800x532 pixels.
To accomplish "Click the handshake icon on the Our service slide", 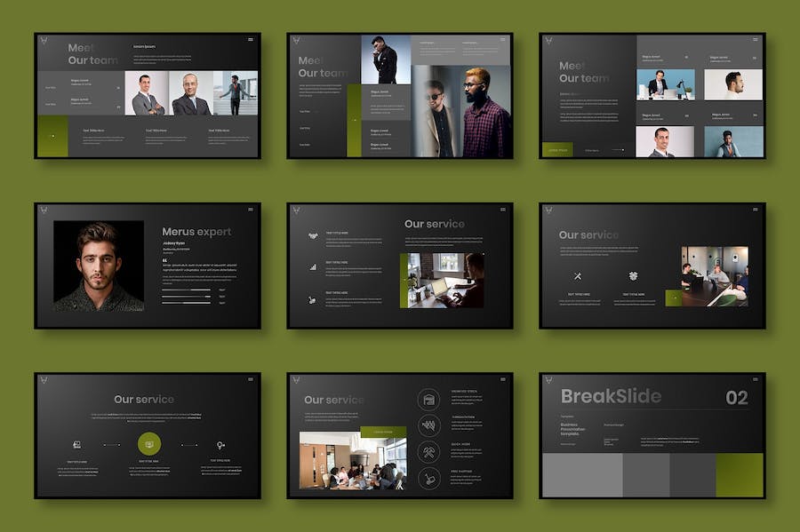I will [313, 236].
